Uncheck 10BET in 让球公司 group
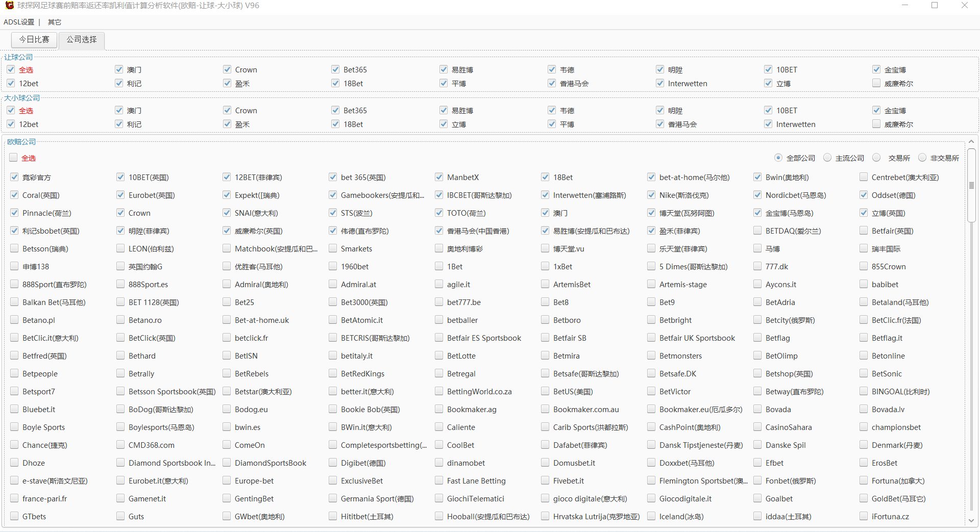Viewport: 980px width, 532px height. click(768, 69)
